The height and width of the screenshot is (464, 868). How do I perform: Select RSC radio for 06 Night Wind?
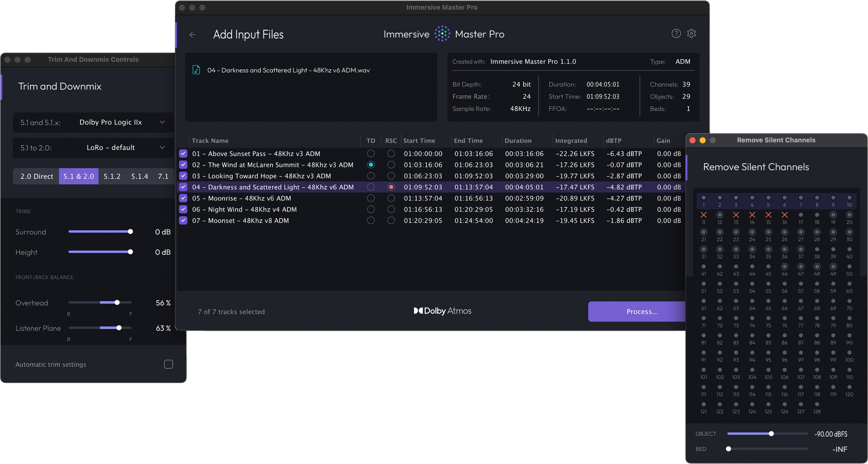(391, 209)
